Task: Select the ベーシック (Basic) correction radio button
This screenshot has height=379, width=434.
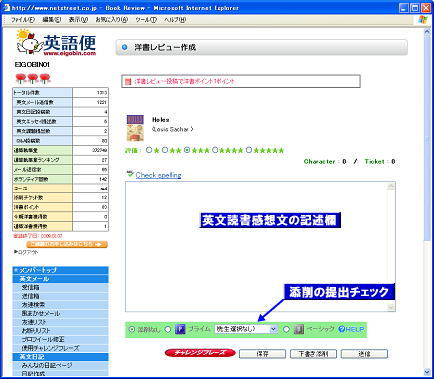Action: click(x=286, y=329)
